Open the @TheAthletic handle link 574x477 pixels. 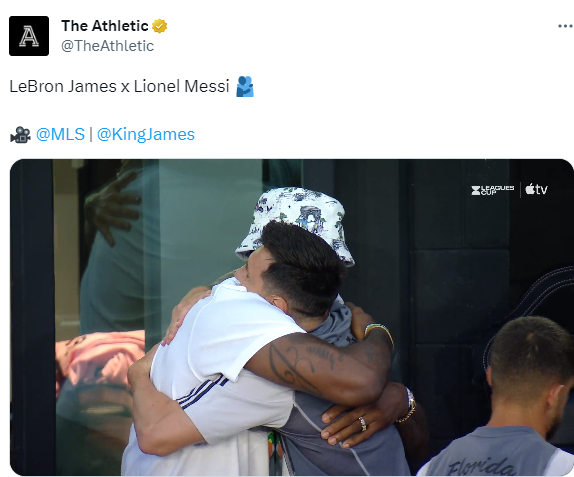[x=107, y=46]
